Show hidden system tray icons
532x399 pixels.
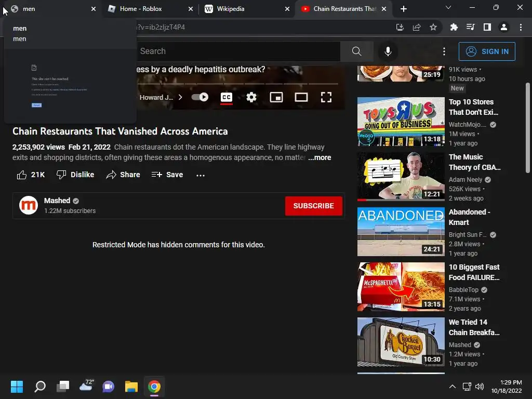(453, 387)
